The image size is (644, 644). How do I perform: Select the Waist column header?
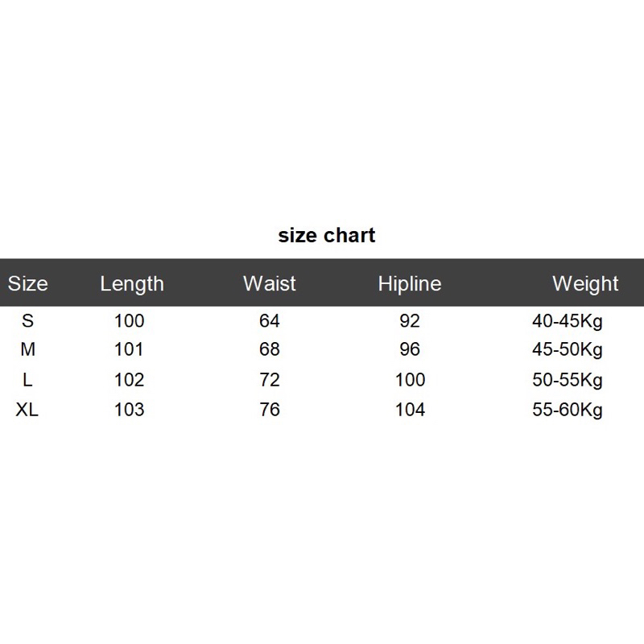(270, 283)
